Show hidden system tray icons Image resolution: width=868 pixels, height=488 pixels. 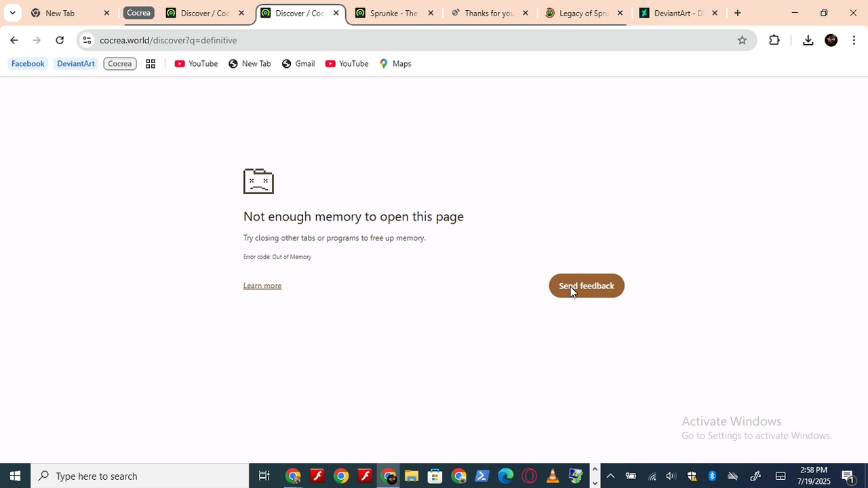pos(610,476)
